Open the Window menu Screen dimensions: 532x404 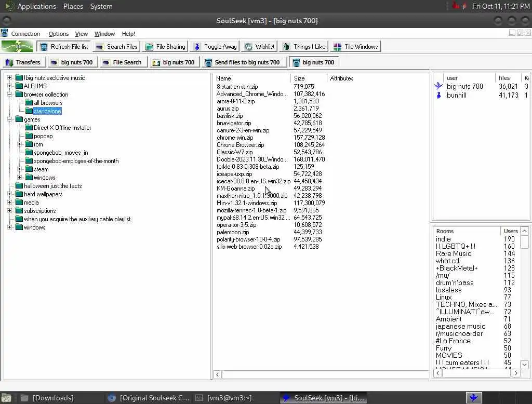104,34
